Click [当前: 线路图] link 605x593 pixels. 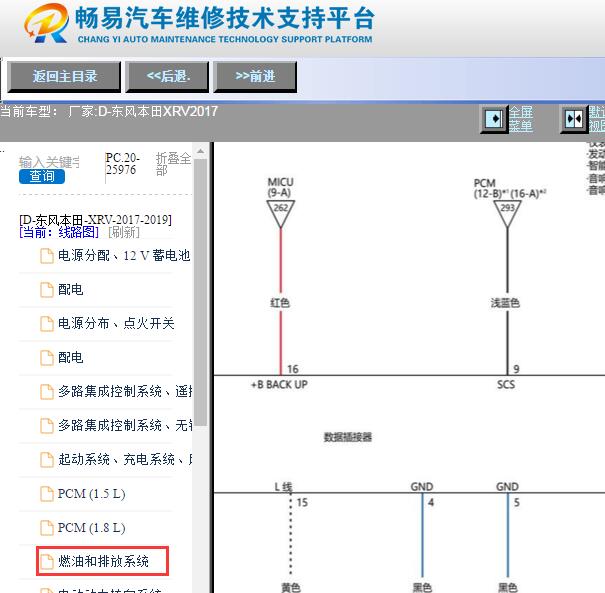[59, 232]
